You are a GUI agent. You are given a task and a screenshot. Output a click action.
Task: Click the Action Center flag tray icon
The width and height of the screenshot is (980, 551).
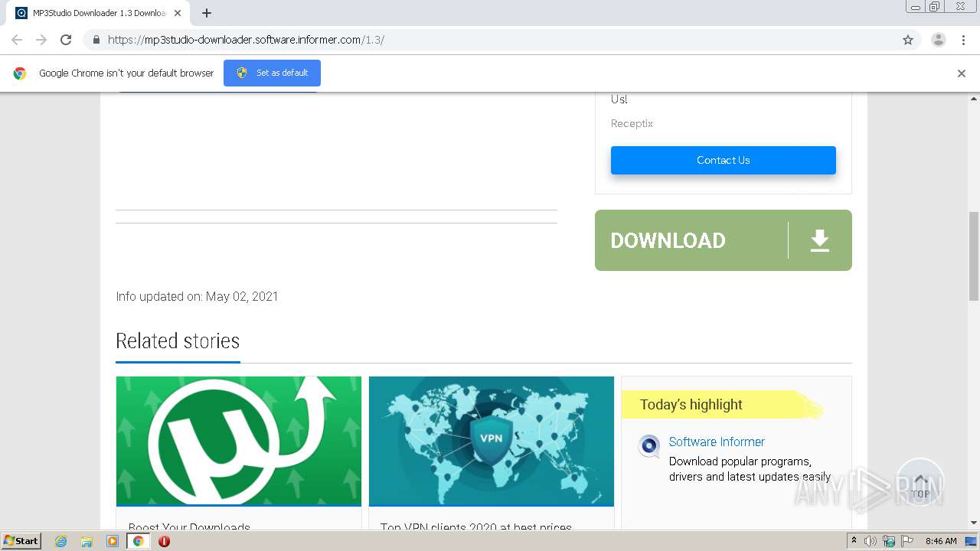pyautogui.click(x=907, y=541)
